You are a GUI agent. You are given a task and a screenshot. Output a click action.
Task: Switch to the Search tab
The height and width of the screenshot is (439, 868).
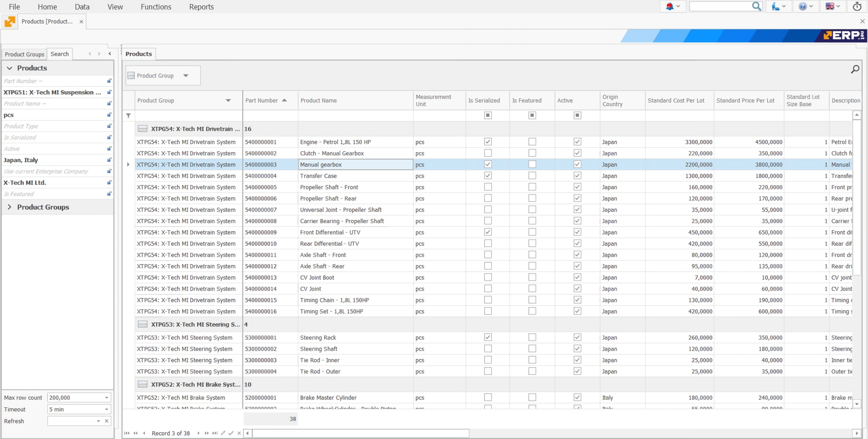60,54
